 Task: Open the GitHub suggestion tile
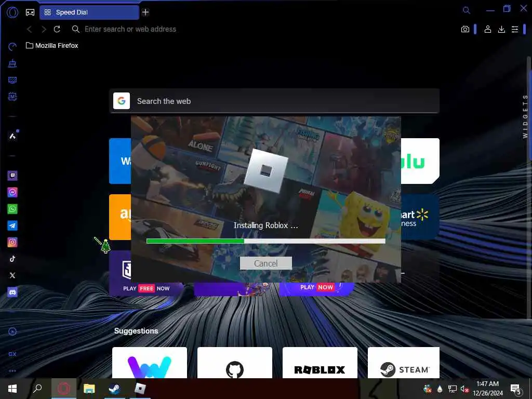pos(235,362)
